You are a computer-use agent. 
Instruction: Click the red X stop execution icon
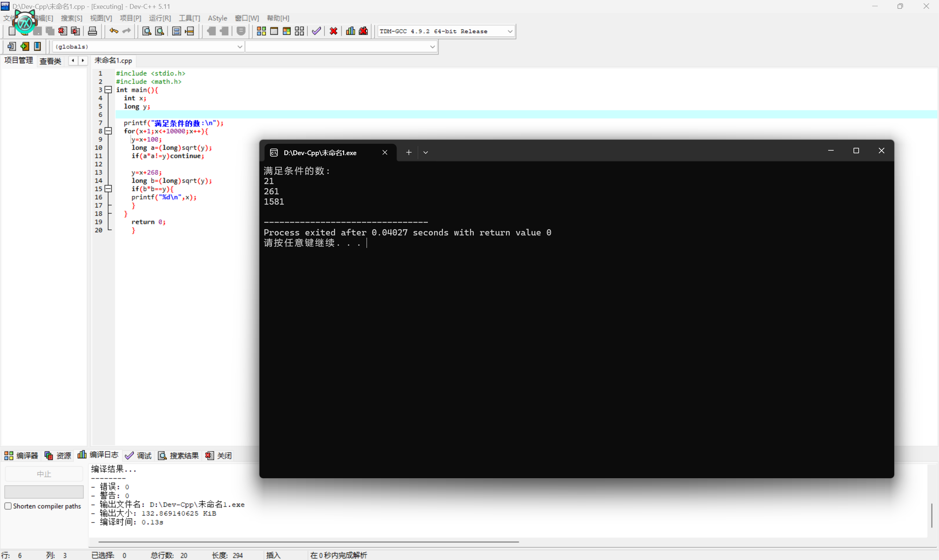point(334,31)
